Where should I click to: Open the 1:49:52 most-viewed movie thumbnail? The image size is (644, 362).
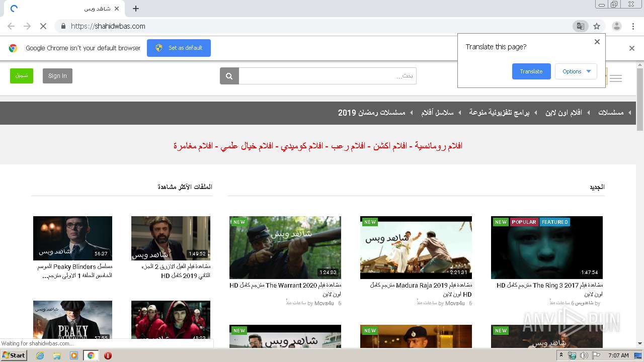[171, 238]
